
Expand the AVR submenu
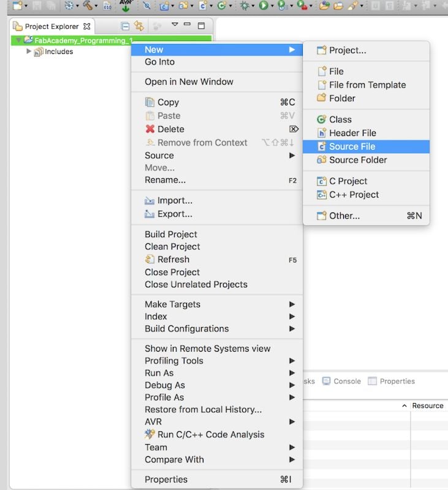point(217,421)
